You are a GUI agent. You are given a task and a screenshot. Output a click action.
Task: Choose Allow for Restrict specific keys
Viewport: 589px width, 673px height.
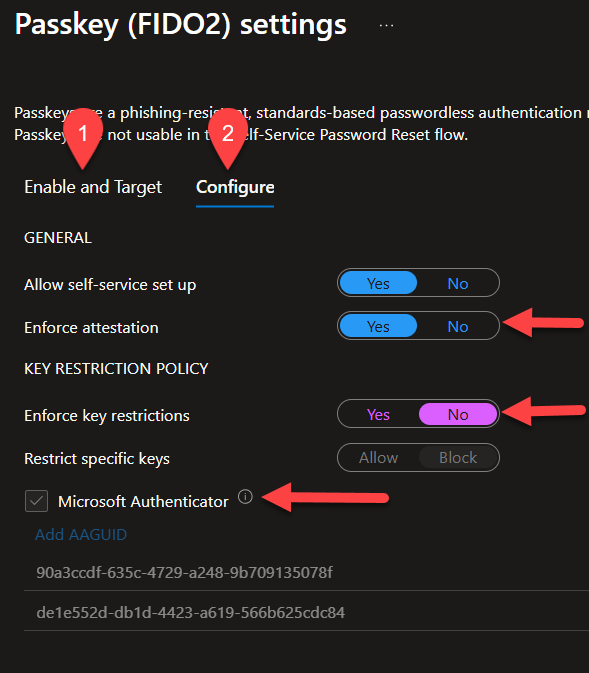point(378,458)
